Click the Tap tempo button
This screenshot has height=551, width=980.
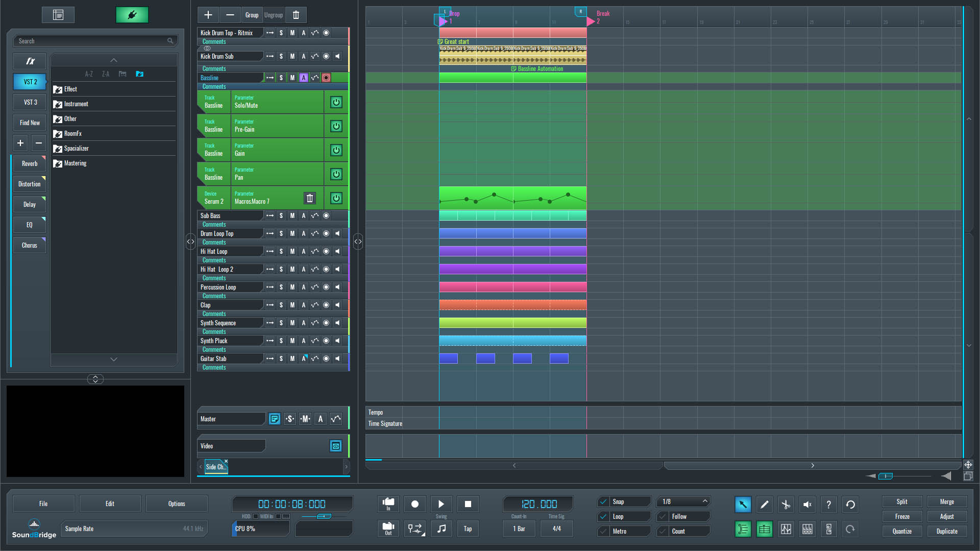(x=468, y=529)
